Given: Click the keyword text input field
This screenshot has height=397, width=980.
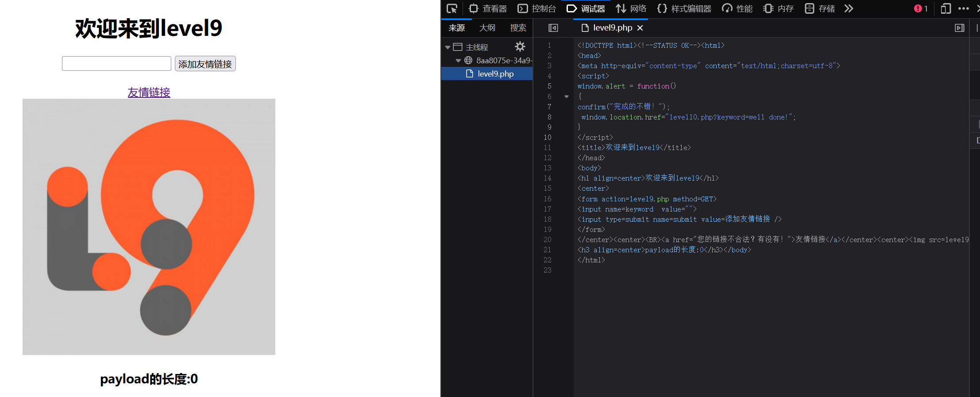Looking at the screenshot, I should [116, 64].
